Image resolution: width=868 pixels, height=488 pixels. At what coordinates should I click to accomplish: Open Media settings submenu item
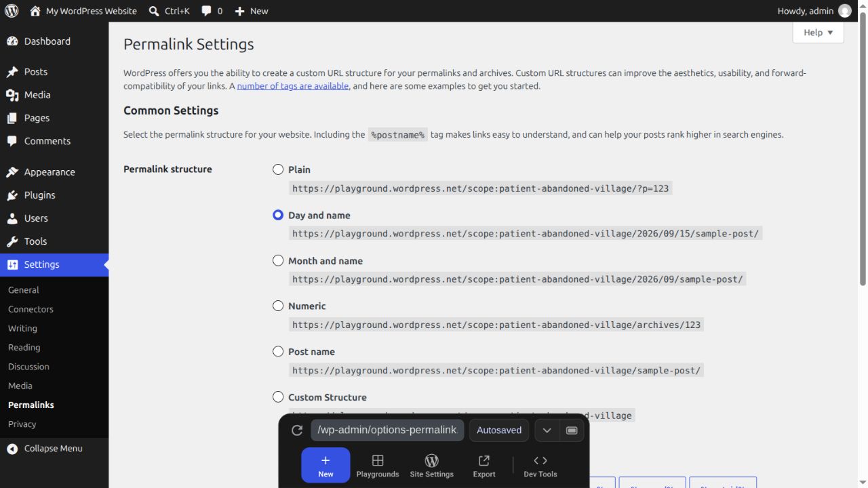click(x=20, y=386)
